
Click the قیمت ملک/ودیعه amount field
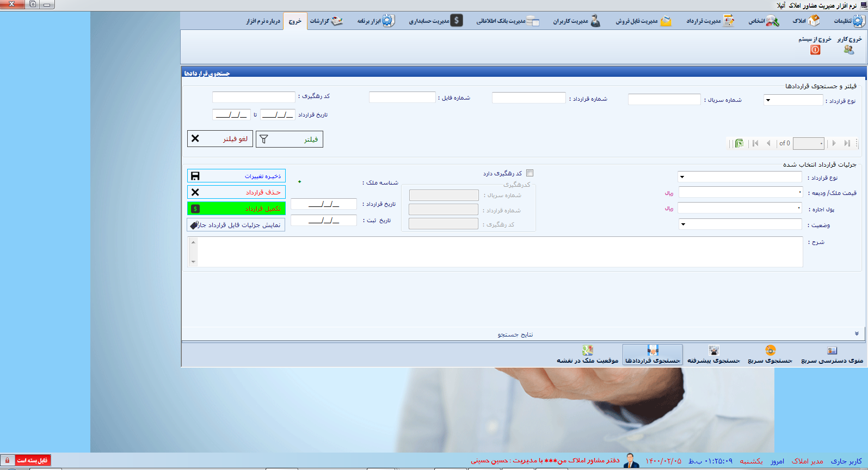(741, 192)
